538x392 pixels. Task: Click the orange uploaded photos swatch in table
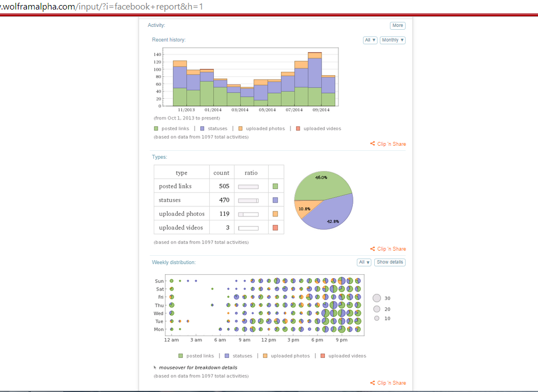point(275,214)
